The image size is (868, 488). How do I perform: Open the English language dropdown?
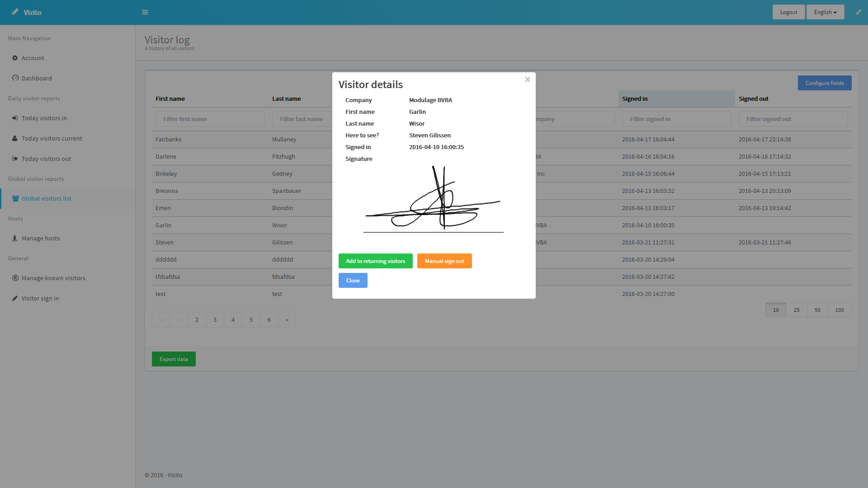(x=825, y=12)
